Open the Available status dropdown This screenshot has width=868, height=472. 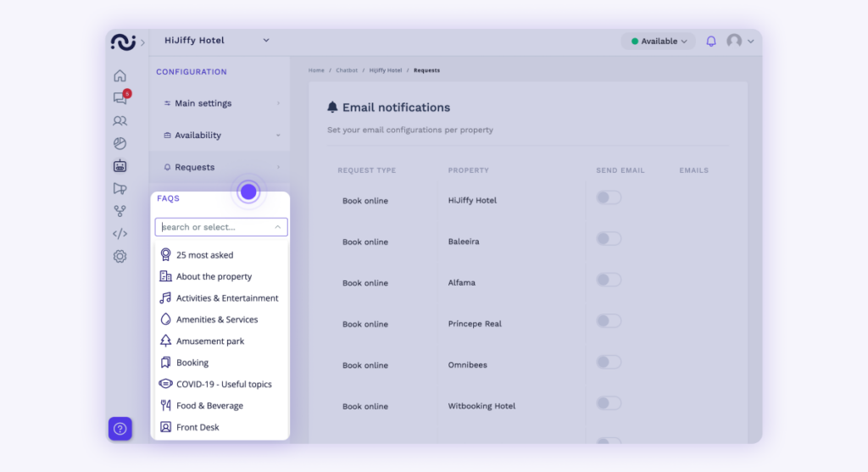tap(658, 41)
